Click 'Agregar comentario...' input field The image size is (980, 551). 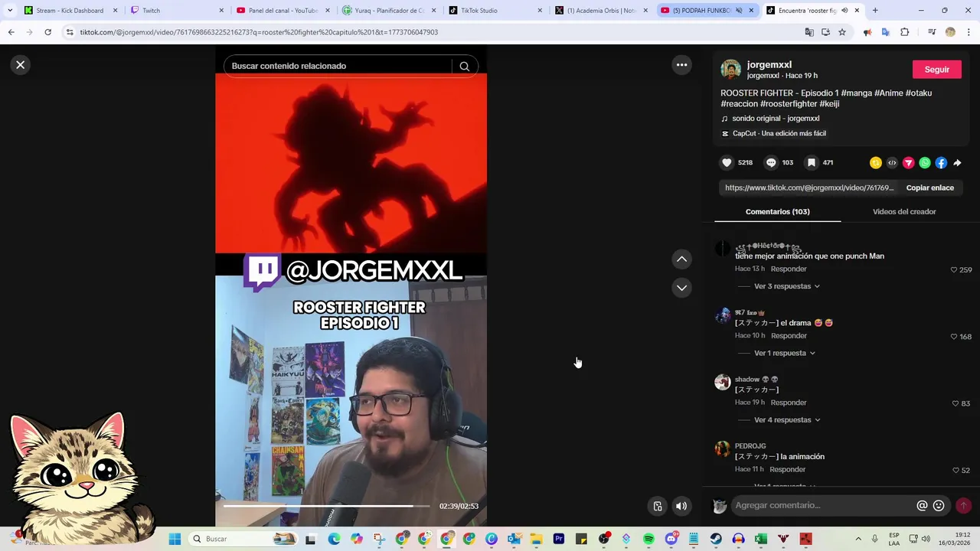[x=824, y=506]
